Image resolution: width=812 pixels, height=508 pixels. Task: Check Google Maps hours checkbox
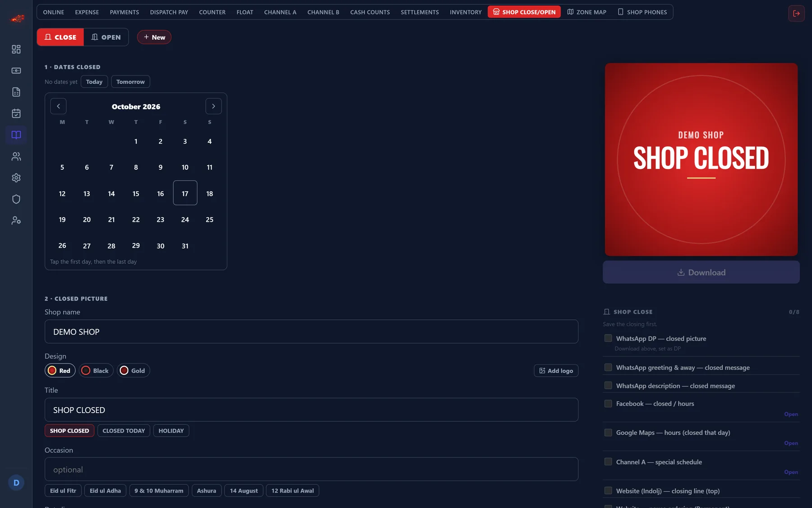(x=608, y=433)
